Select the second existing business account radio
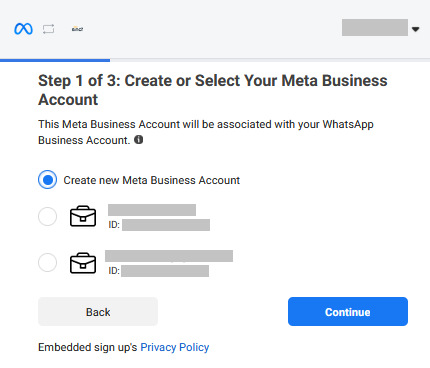The width and height of the screenshot is (430, 368). coord(47,263)
